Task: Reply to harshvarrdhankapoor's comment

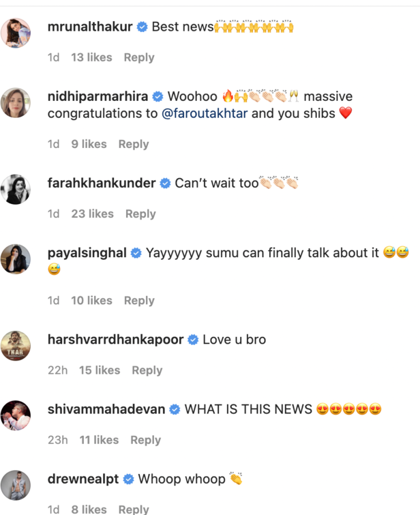Action: (x=147, y=370)
